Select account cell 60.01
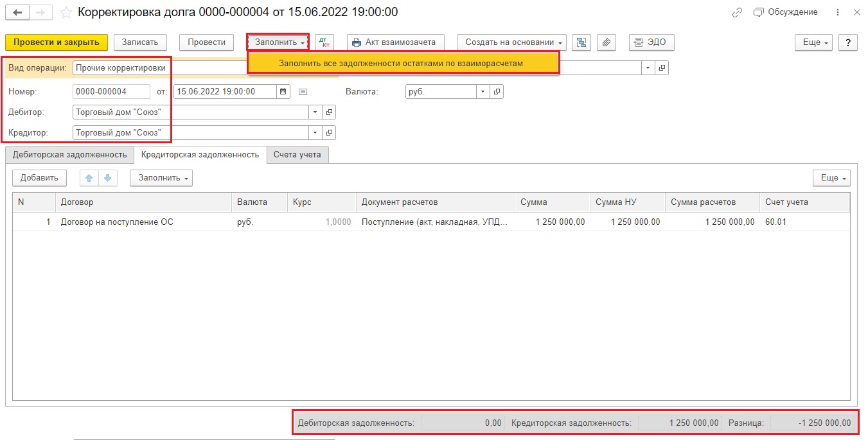This screenshot has height=440, width=868. 804,222
